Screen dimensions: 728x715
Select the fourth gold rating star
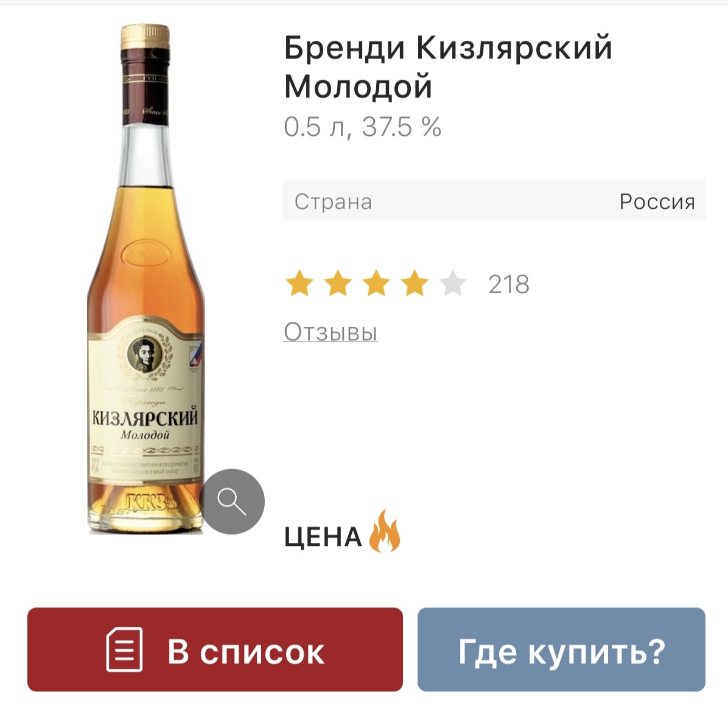pyautogui.click(x=414, y=284)
